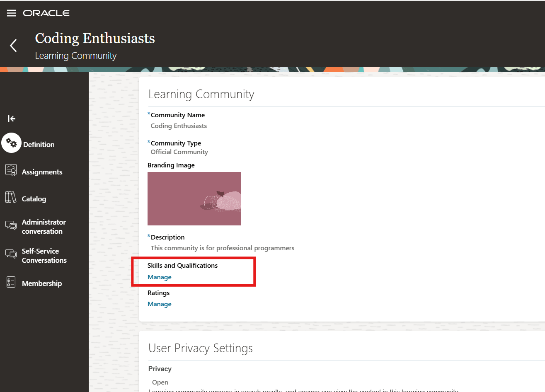Click Manage under Ratings

pyautogui.click(x=159, y=304)
